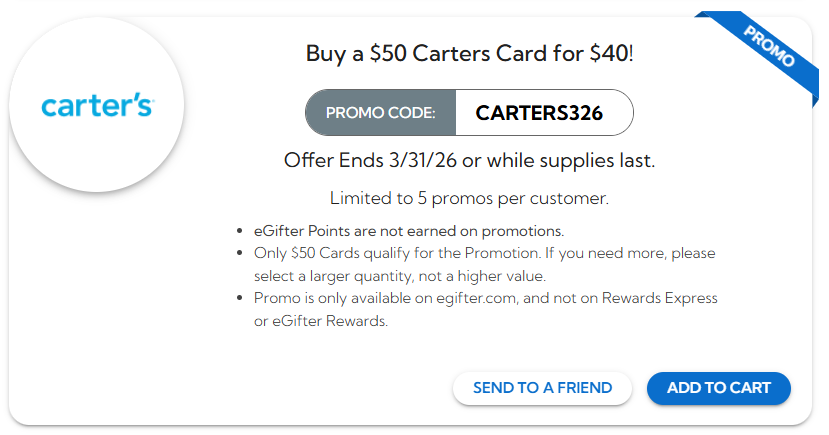The image size is (829, 435).
Task: Click the Add to Cart button
Action: click(718, 388)
